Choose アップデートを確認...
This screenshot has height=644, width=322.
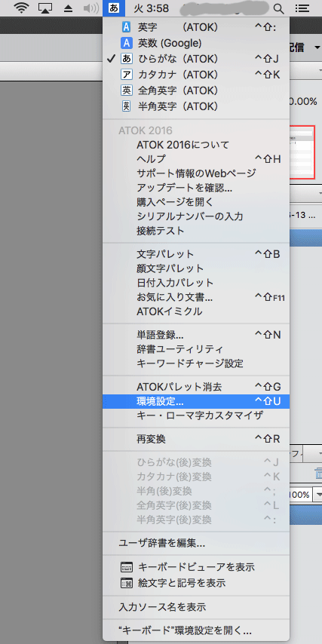click(x=196, y=188)
